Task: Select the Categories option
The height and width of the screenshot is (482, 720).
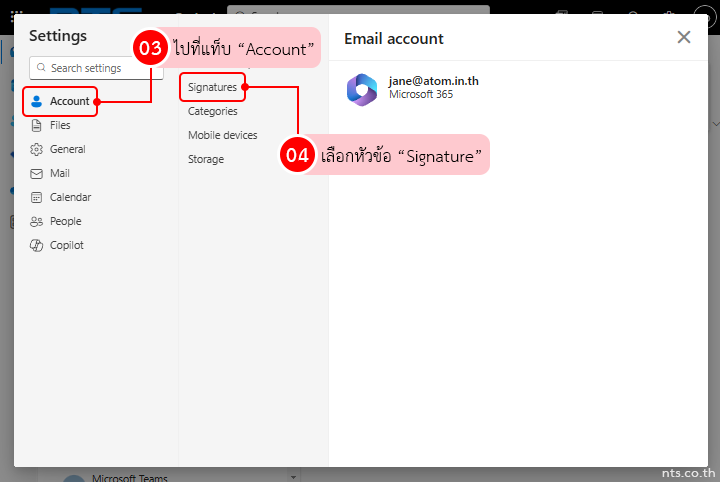Action: pyautogui.click(x=213, y=111)
